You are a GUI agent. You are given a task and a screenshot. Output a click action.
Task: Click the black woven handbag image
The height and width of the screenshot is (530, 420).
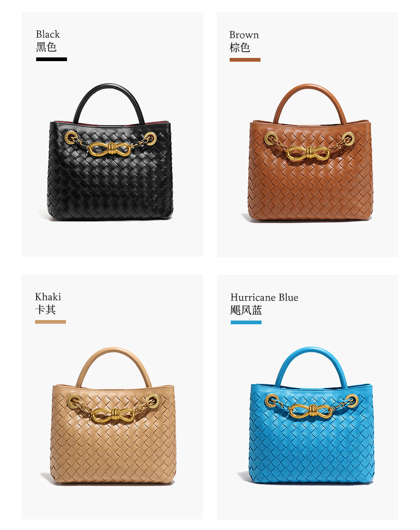(110, 152)
